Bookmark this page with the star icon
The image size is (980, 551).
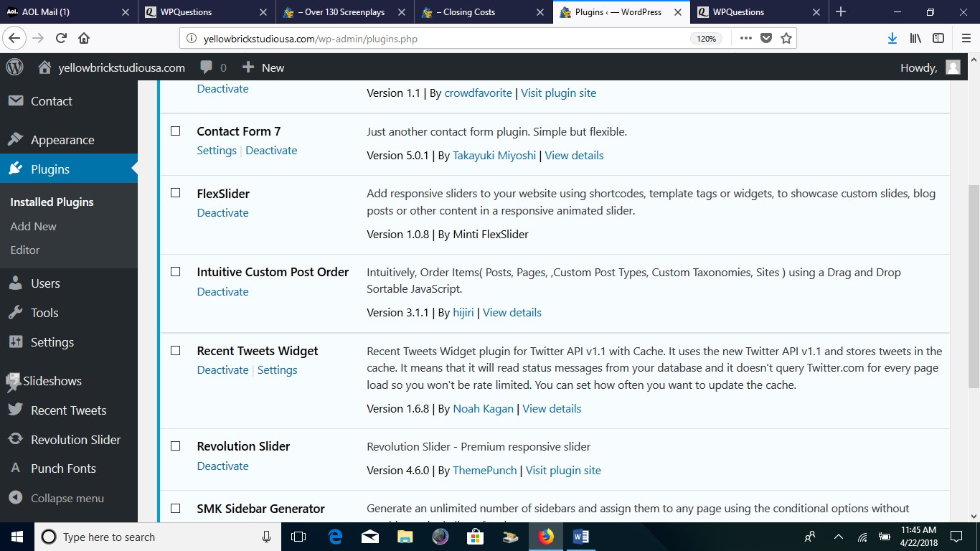click(786, 38)
